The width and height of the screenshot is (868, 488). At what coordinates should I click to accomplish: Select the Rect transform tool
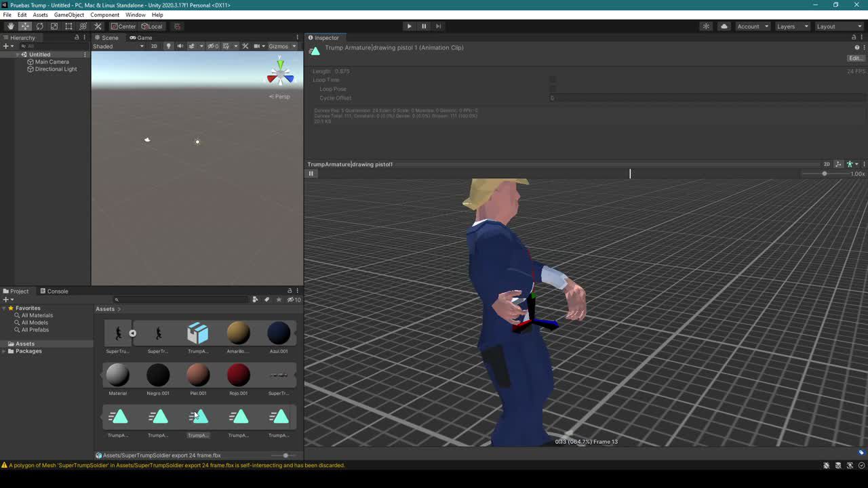[x=68, y=26]
